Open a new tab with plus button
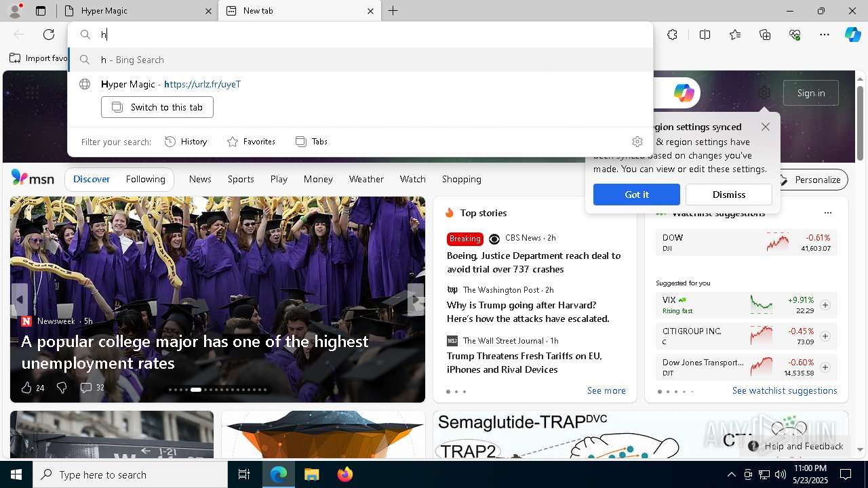 (393, 11)
